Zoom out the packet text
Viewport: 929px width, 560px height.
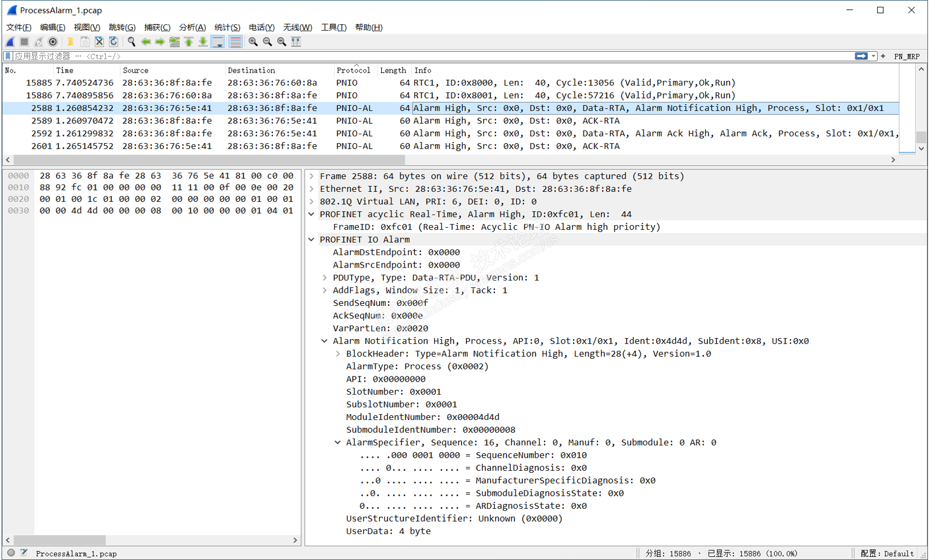click(268, 42)
